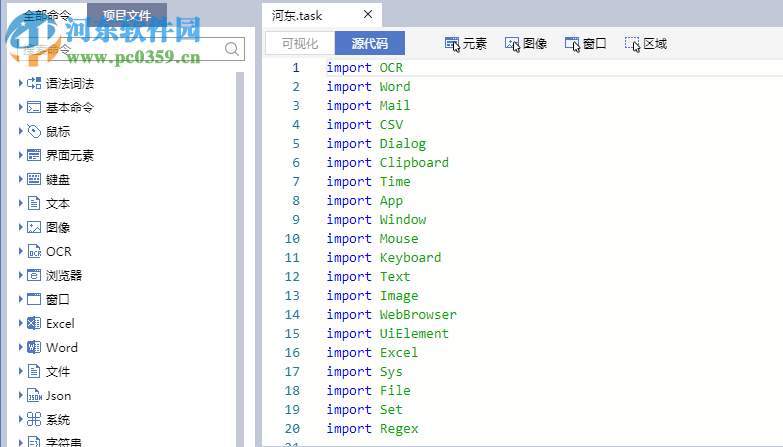The height and width of the screenshot is (447, 783).
Task: Click line number 10 in gutter
Action: click(x=292, y=238)
